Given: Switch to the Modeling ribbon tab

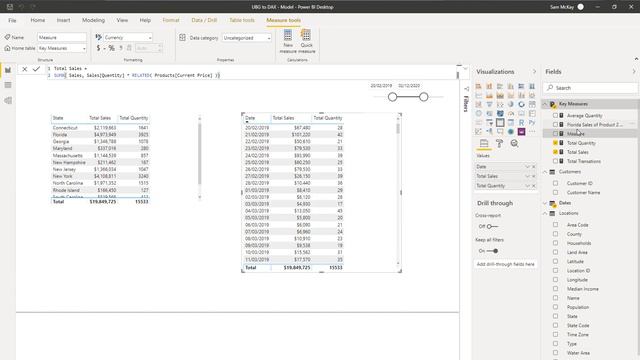Looking at the screenshot, I should click(93, 20).
